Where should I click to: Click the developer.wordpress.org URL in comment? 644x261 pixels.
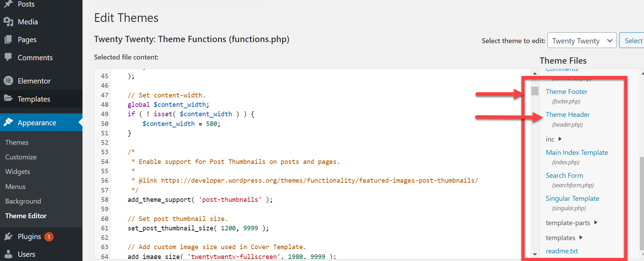(x=320, y=180)
